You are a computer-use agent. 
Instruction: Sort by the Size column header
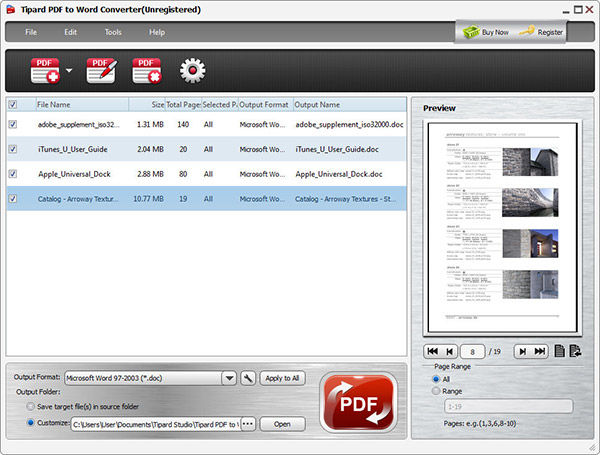point(147,104)
